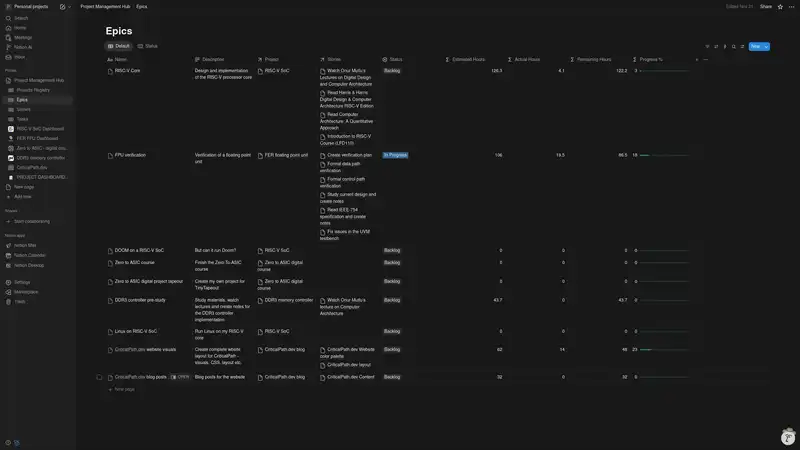Open the page options three-dot menu
Screen dimensions: 800x450
pyautogui.click(x=791, y=7)
